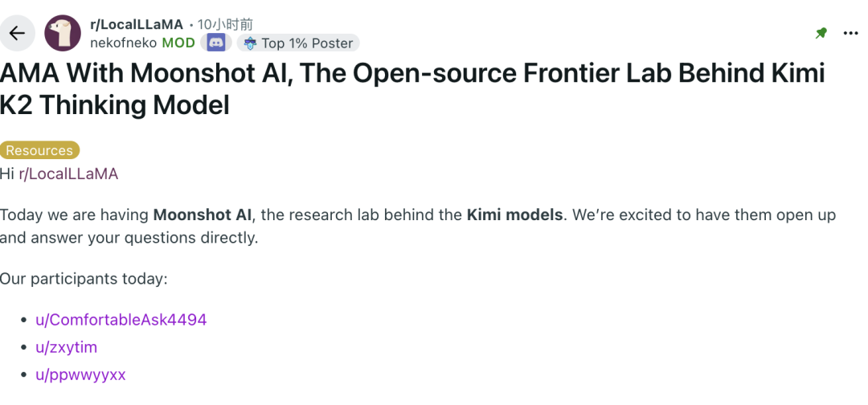Open the three-dot more options menu

[850, 33]
